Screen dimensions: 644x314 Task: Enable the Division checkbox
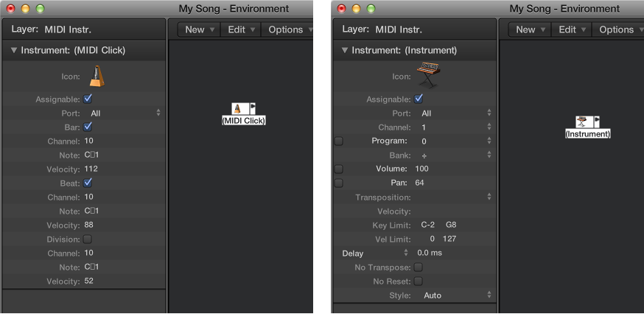click(87, 240)
